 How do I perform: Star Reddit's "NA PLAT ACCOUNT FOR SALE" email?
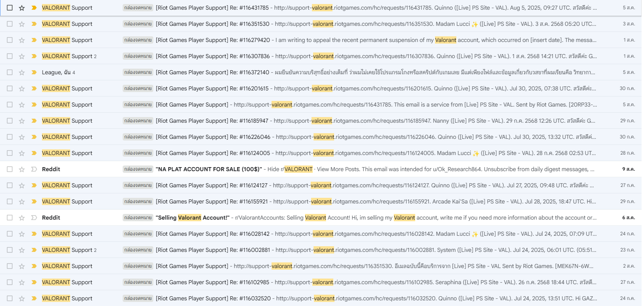click(22, 169)
